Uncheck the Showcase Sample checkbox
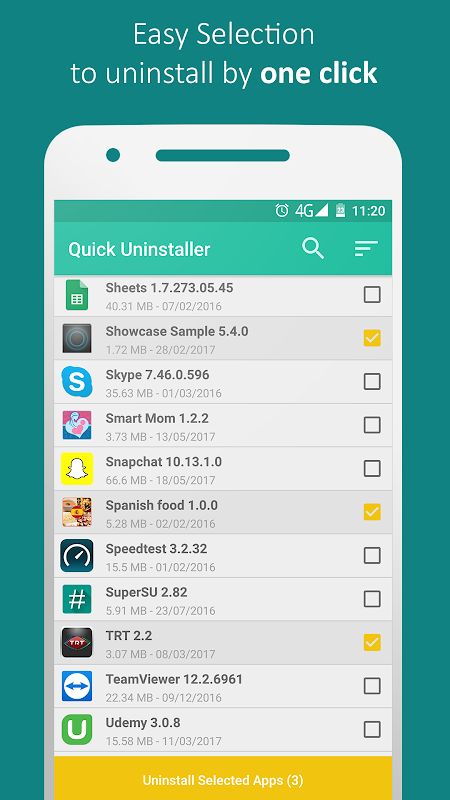The height and width of the screenshot is (800, 450). click(372, 338)
